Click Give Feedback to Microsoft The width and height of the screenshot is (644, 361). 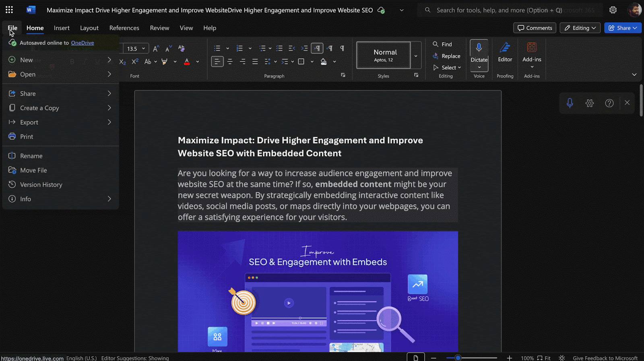click(605, 358)
